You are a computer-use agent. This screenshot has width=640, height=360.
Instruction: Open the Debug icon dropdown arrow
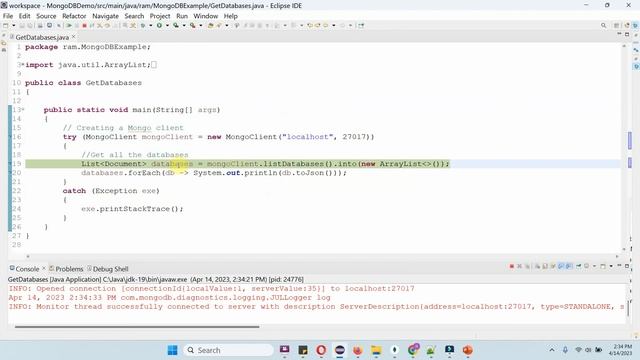[151, 25]
